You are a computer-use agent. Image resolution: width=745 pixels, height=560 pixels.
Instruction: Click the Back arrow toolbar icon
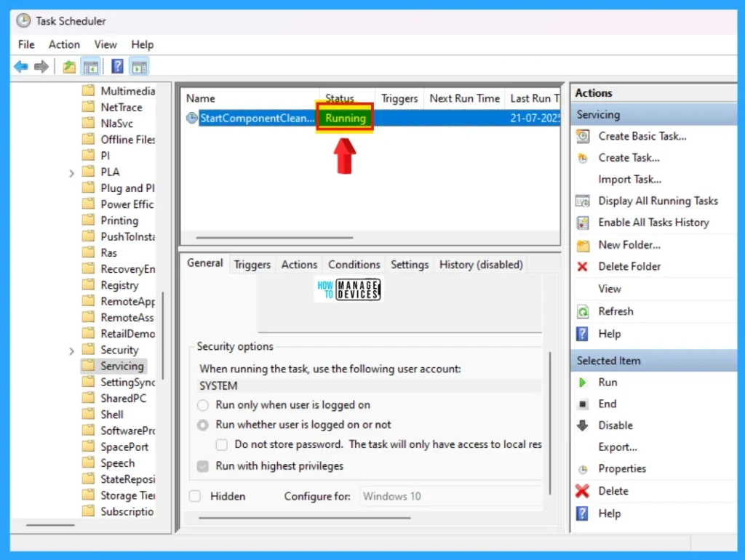point(21,66)
